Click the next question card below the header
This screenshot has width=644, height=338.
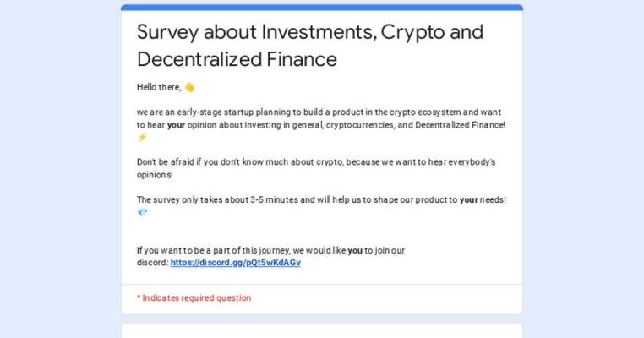point(321,330)
